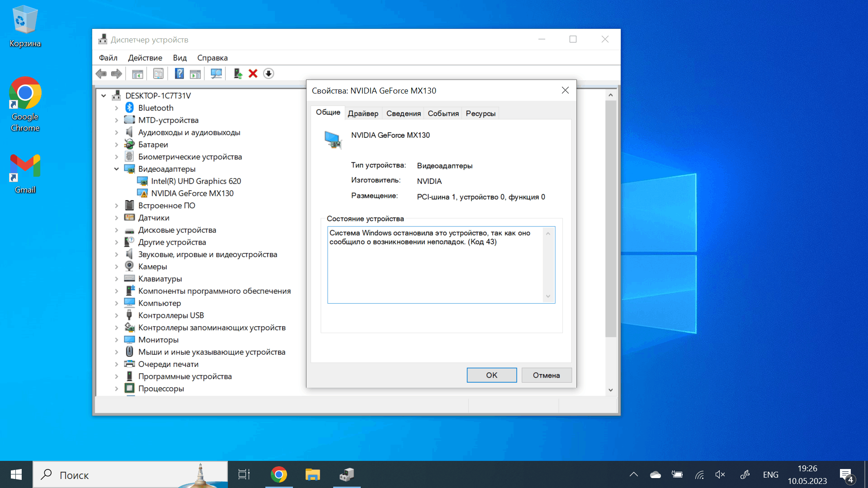Click the Очереди печати printer icon
This screenshot has height=488, width=868.
[x=129, y=364]
